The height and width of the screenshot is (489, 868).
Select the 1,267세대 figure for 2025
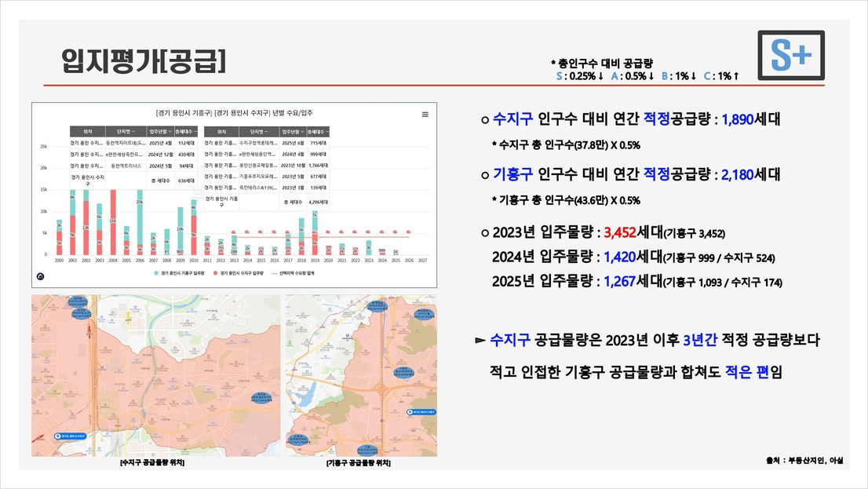point(633,281)
